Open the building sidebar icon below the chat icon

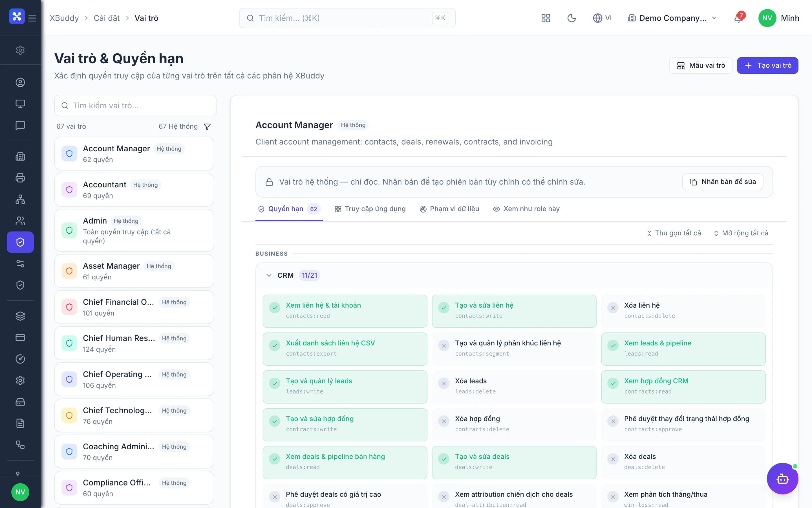20,156
